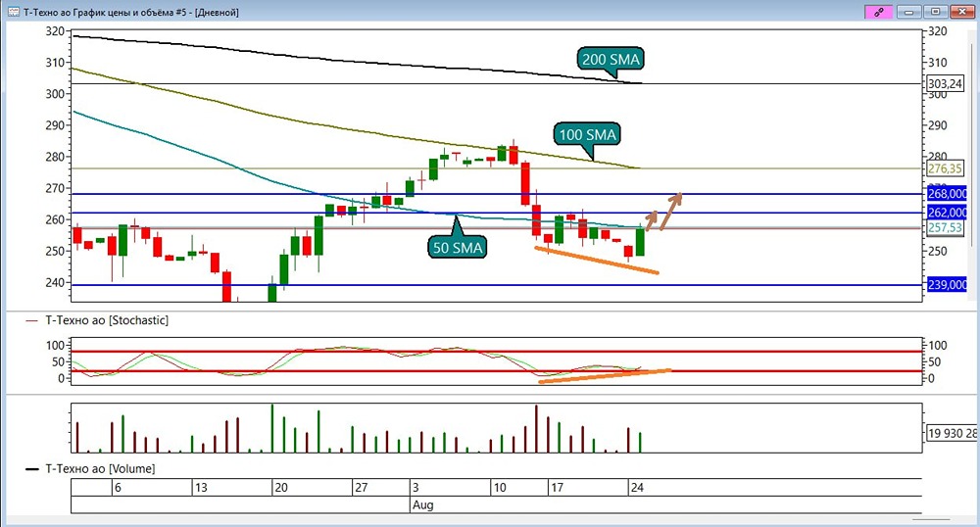980x527 pixels.
Task: Click the date label 6 on time axis
Action: tap(118, 488)
